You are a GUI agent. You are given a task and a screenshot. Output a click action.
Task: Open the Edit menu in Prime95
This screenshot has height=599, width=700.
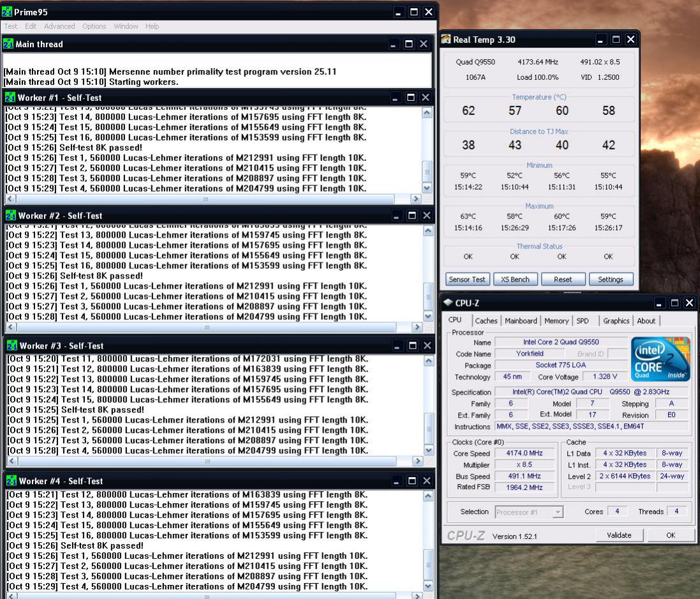pos(31,26)
